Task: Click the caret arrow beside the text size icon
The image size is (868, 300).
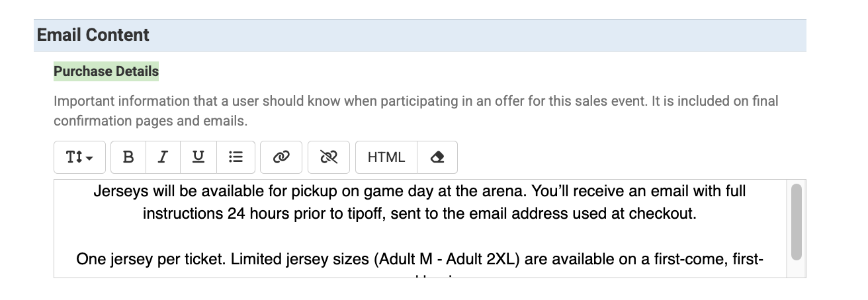Action: (x=89, y=158)
